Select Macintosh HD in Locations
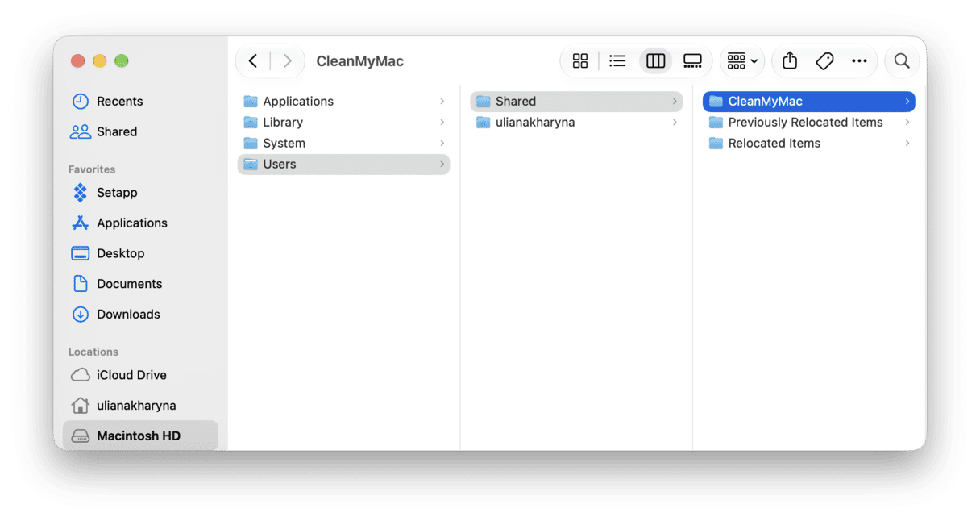This screenshot has height=521, width=980. [x=140, y=436]
